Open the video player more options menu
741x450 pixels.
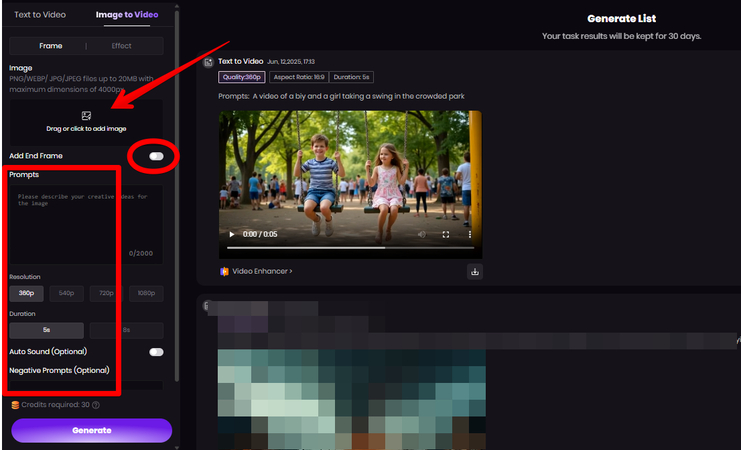tap(469, 234)
